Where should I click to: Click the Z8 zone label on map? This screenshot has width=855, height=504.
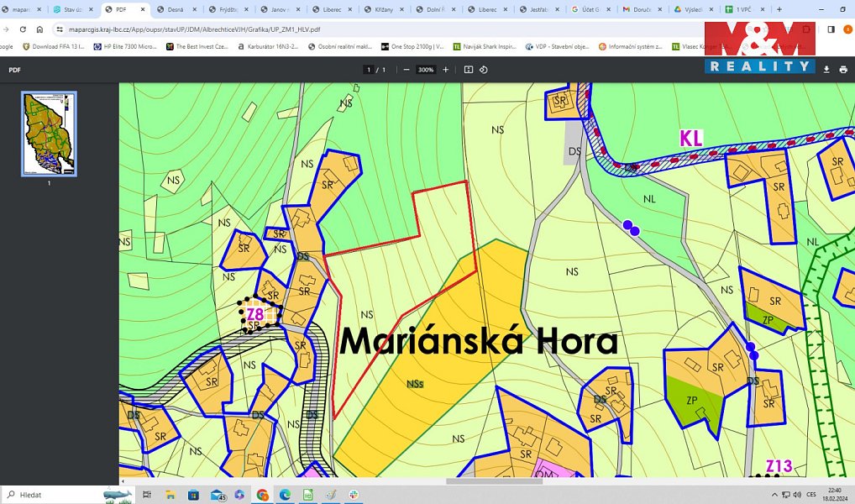[x=255, y=315]
